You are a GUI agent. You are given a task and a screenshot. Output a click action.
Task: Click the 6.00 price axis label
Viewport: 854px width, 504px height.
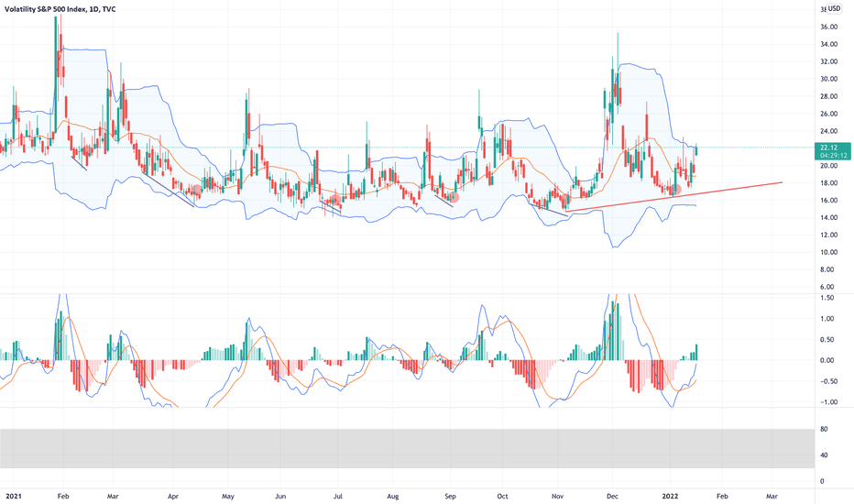tap(827, 287)
